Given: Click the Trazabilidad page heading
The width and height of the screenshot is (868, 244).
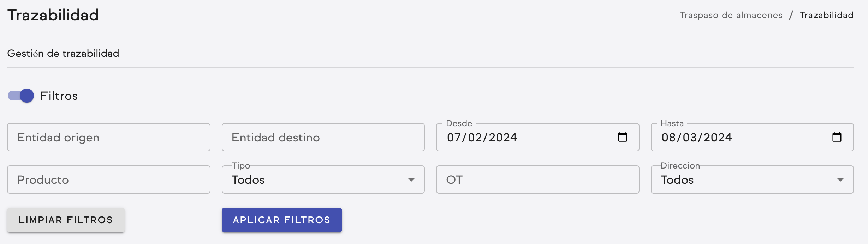Looking at the screenshot, I should [x=53, y=15].
